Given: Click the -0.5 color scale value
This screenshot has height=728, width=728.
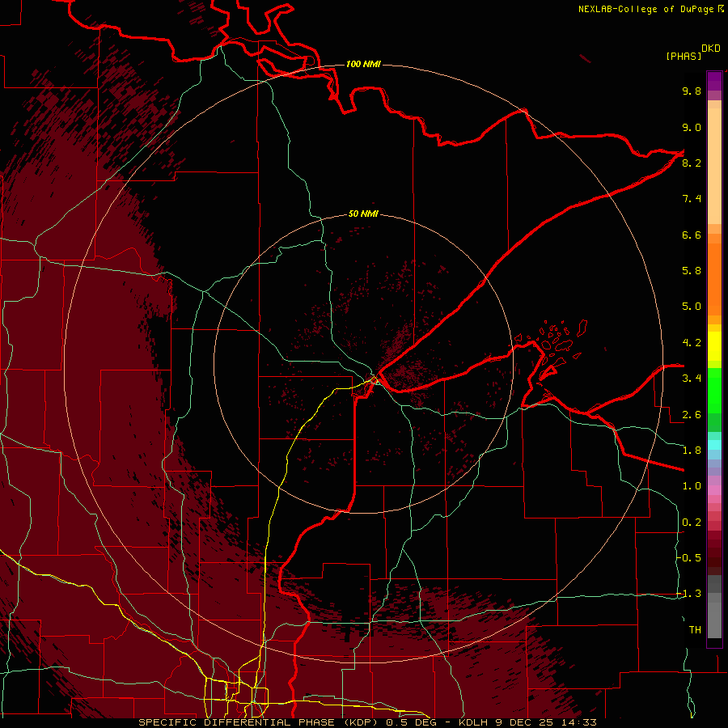Looking at the screenshot, I should point(689,558).
